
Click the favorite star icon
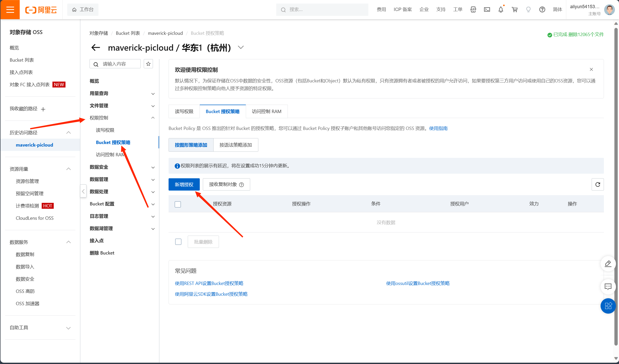click(148, 64)
